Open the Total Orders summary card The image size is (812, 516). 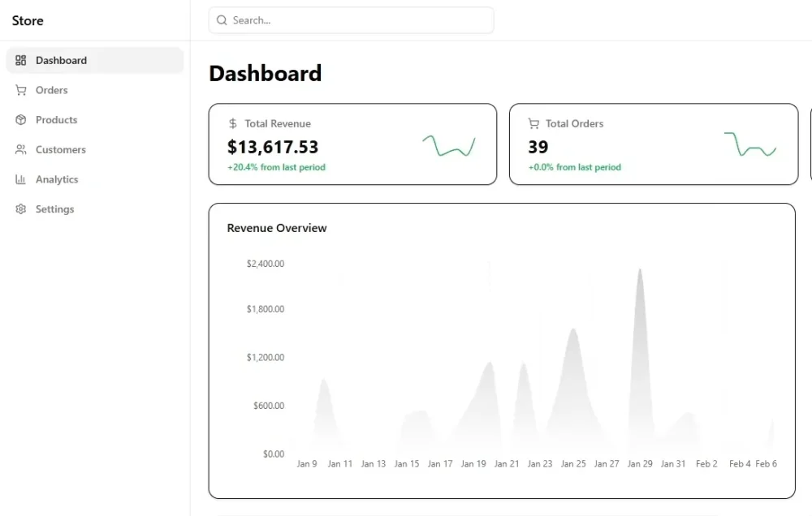pos(654,144)
